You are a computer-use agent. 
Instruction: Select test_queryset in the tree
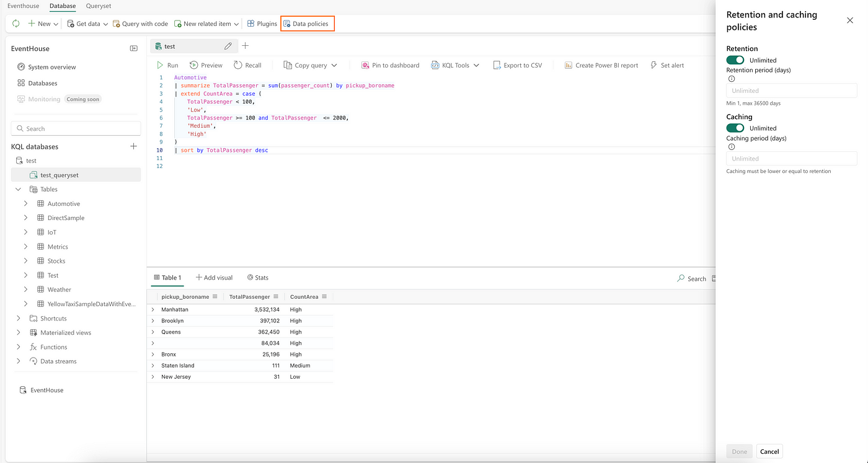(76, 175)
